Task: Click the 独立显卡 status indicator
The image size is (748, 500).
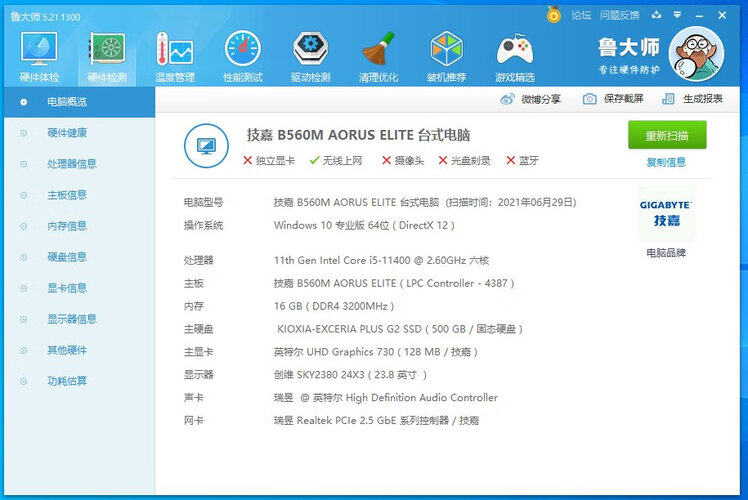Action: 269,161
